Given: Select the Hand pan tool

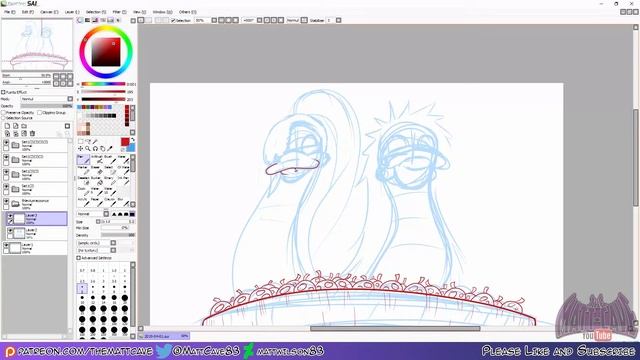Looking at the screenshot, I should click(x=102, y=149).
